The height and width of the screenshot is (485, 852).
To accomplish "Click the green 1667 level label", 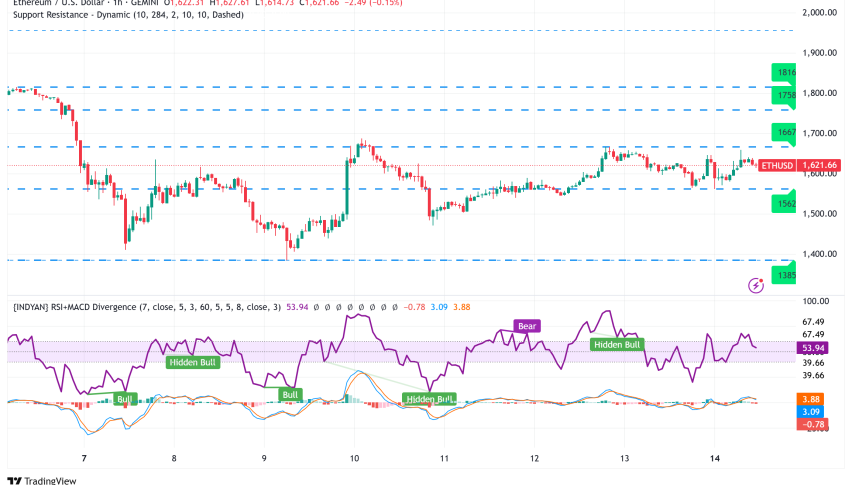I will [784, 133].
